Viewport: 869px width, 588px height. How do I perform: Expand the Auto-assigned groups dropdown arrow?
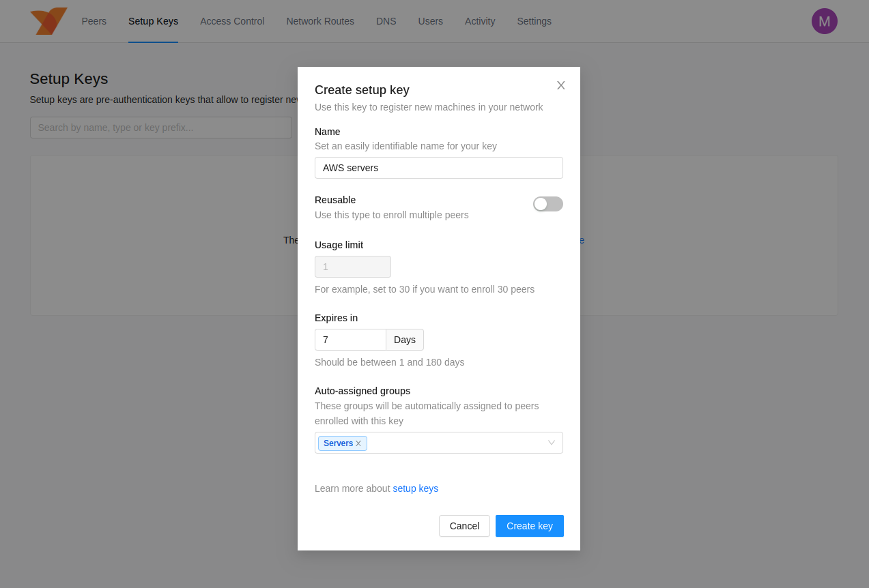point(552,443)
